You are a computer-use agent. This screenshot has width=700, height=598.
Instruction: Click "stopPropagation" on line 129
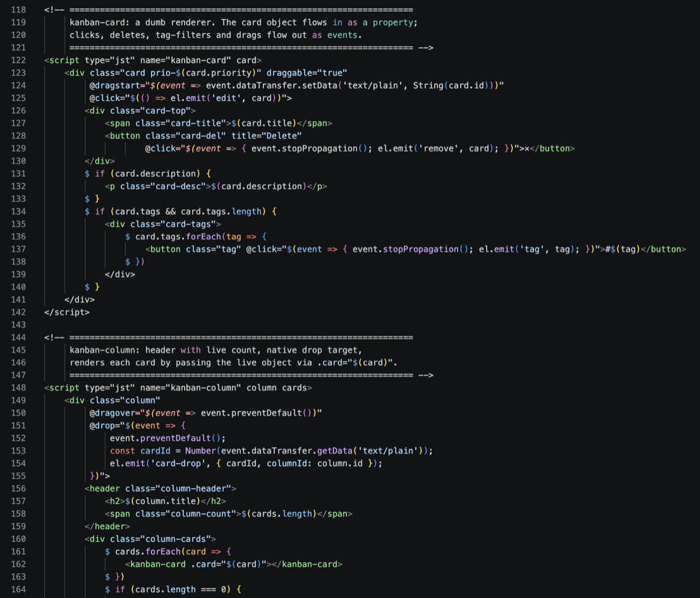point(319,148)
